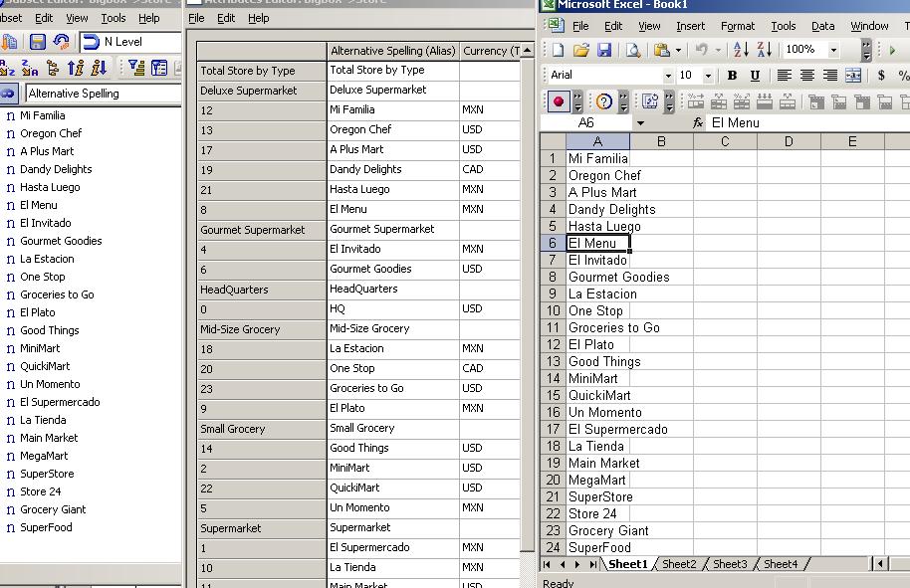The width and height of the screenshot is (910, 588).
Task: Click the Undo arrow in Excel
Action: tap(702, 50)
